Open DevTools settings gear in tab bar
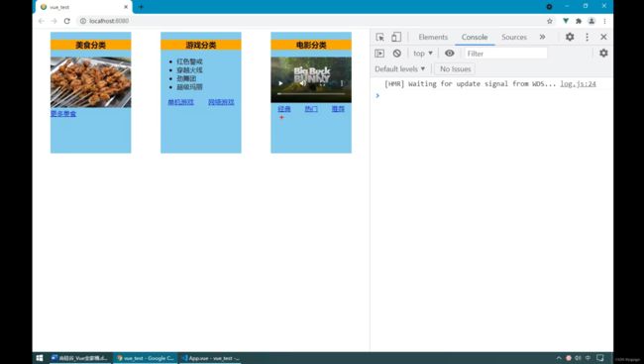Viewport: 644px width, 364px height. point(570,37)
